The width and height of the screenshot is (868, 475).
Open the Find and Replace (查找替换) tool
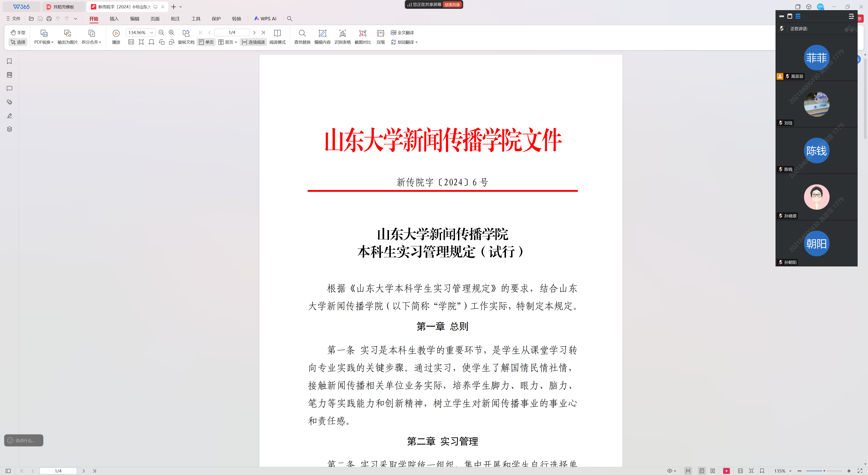pos(302,33)
